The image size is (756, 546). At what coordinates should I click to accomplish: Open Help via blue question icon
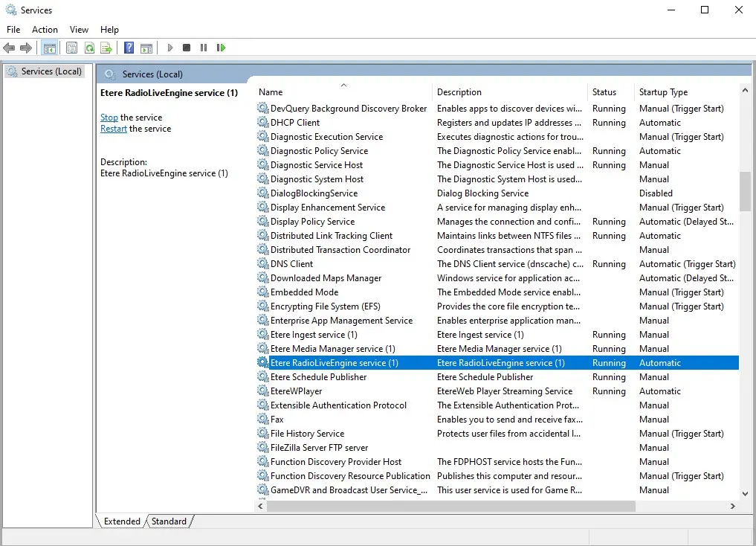(x=129, y=48)
